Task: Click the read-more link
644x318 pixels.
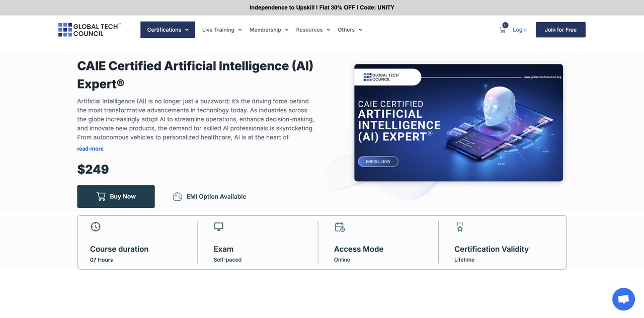Action: point(90,149)
